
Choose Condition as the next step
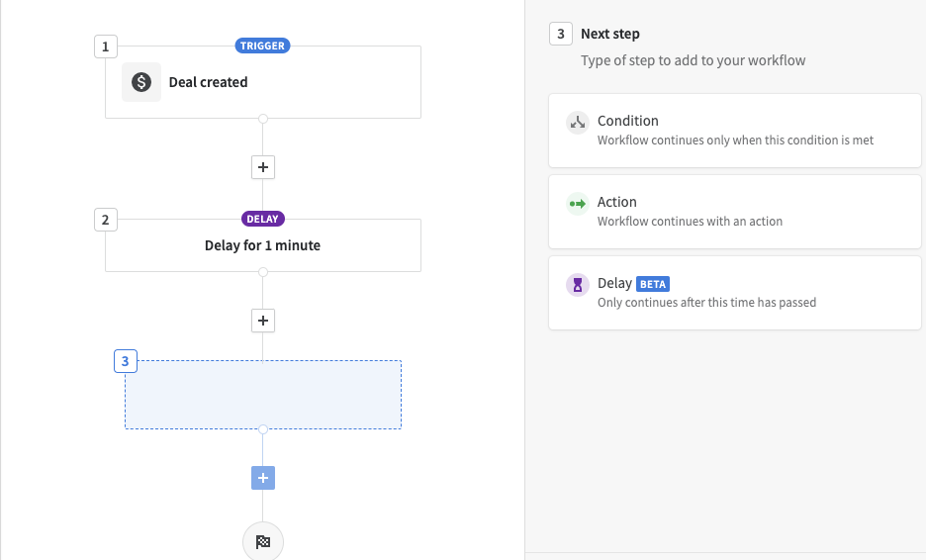[735, 131]
